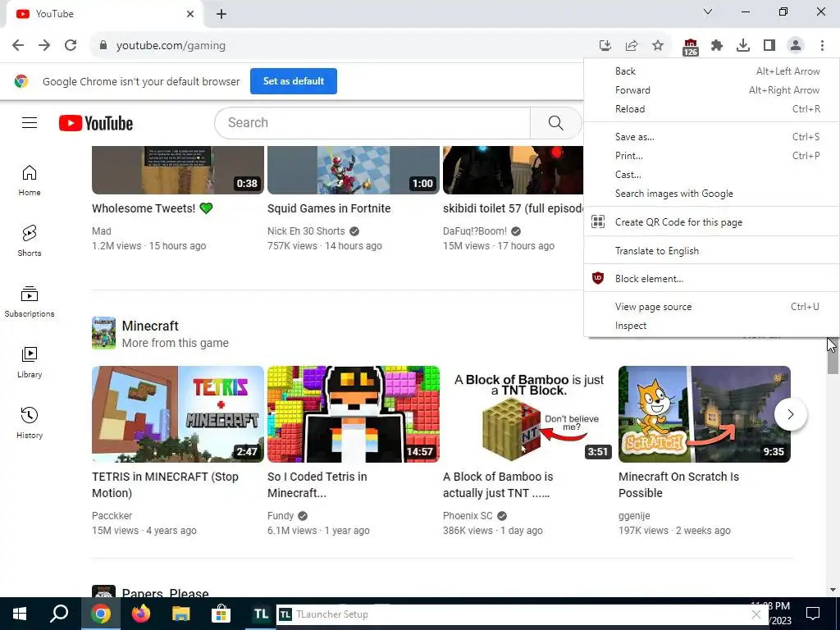This screenshot has height=630, width=840.
Task: Select Translate to English
Action: (712, 251)
